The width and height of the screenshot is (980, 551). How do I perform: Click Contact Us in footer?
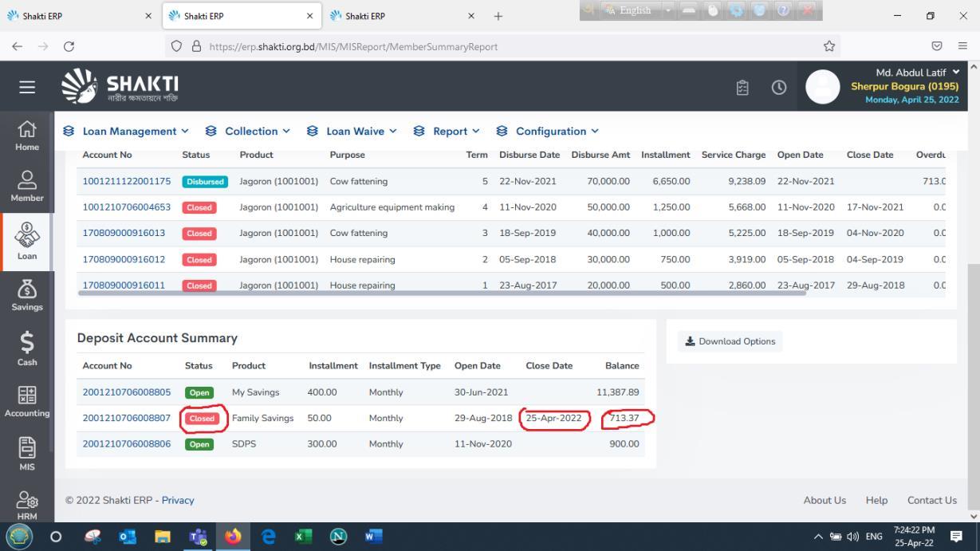click(x=931, y=501)
